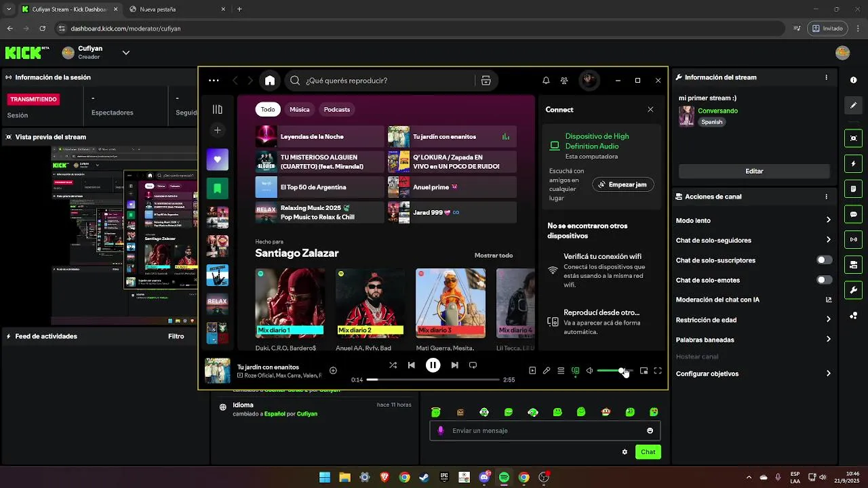868x488 pixels.
Task: Create a playlist with plus icon
Action: point(217,130)
